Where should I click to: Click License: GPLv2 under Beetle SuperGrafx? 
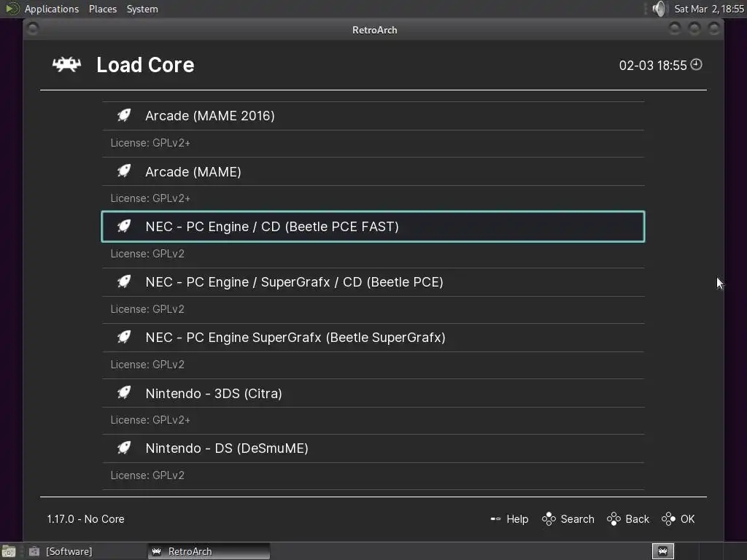tap(147, 365)
